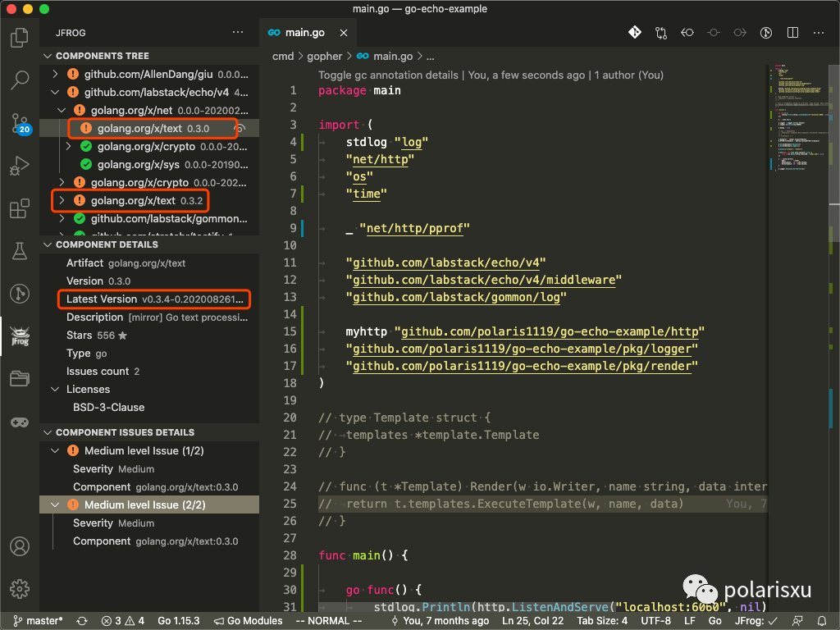Open the Testing flask view
The height and width of the screenshot is (630, 840).
pos(20,251)
